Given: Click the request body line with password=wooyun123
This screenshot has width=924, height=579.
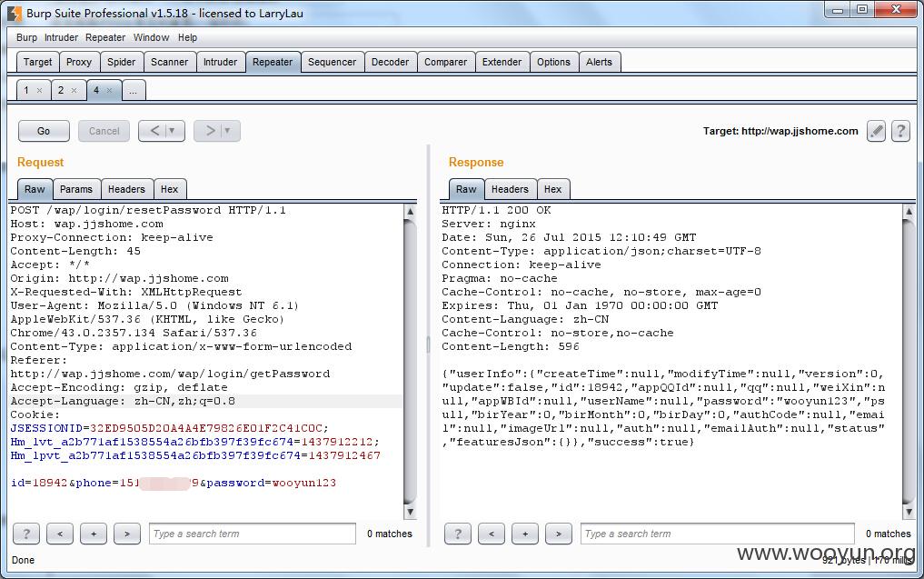Looking at the screenshot, I should point(174,483).
